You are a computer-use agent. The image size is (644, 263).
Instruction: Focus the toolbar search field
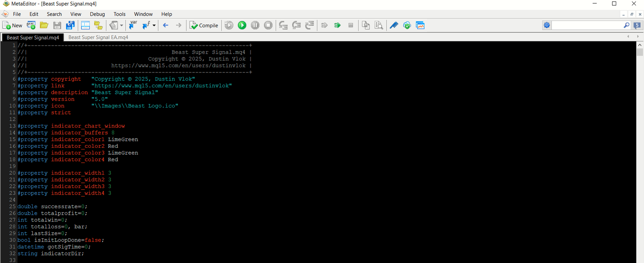(x=587, y=25)
